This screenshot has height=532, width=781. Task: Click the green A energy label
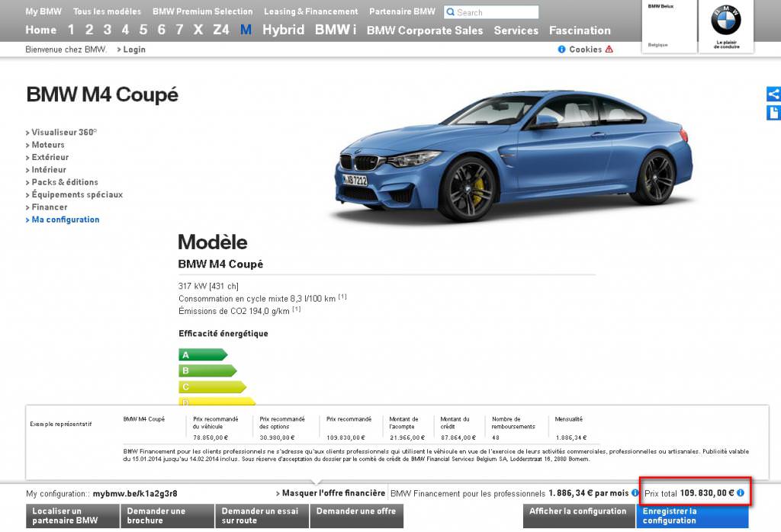(x=203, y=355)
